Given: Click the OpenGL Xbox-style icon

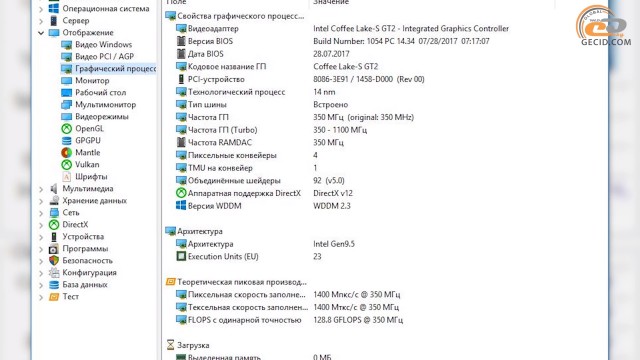Looking at the screenshot, I should (x=67, y=129).
